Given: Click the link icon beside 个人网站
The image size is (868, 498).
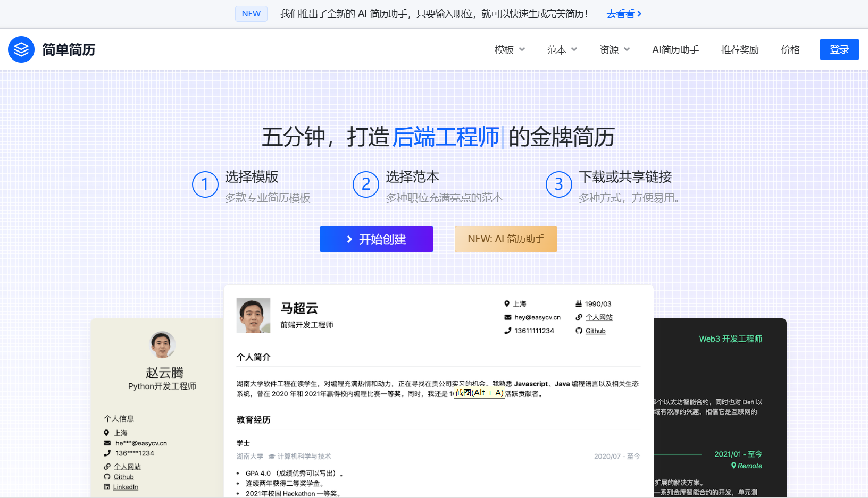Looking at the screenshot, I should click(579, 317).
